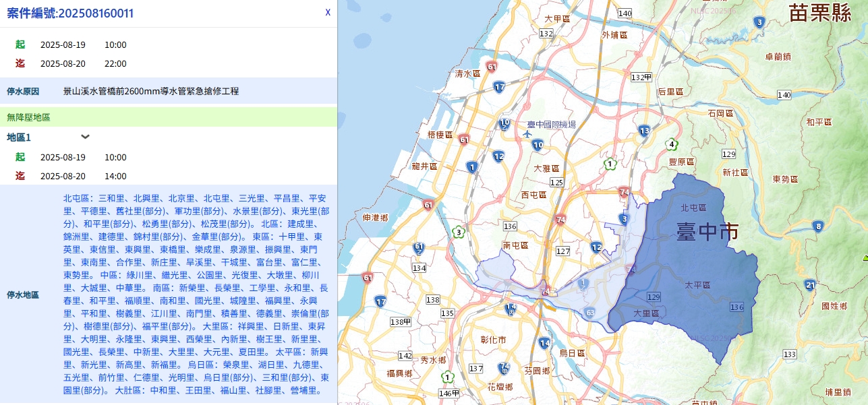Click the 停水原因 repair description row

[x=151, y=91]
